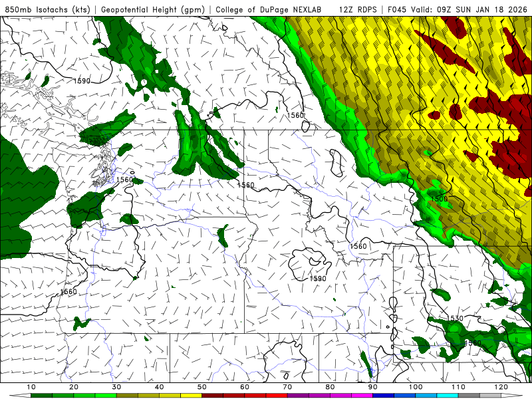
Task: Click the legend value 50
Action: (x=202, y=387)
